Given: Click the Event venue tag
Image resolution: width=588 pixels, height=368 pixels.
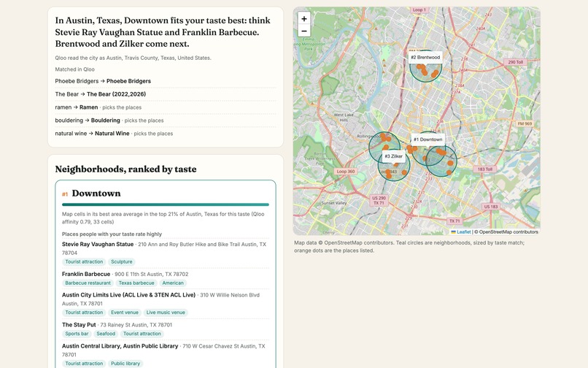Looking at the screenshot, I should coord(125,313).
